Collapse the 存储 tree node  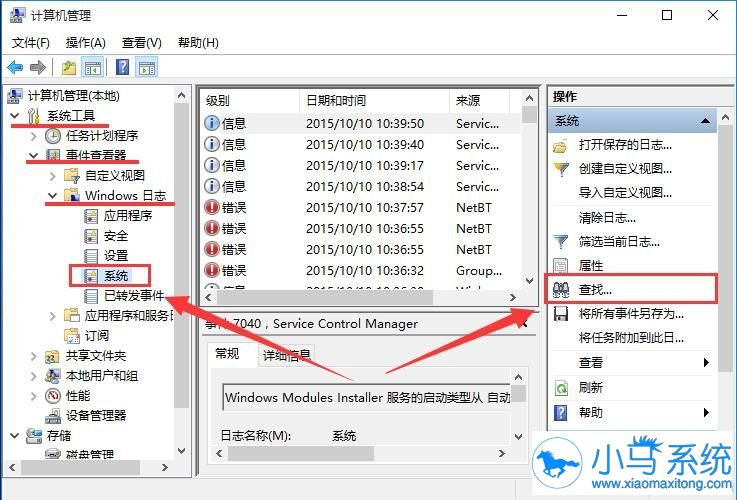tap(15, 436)
